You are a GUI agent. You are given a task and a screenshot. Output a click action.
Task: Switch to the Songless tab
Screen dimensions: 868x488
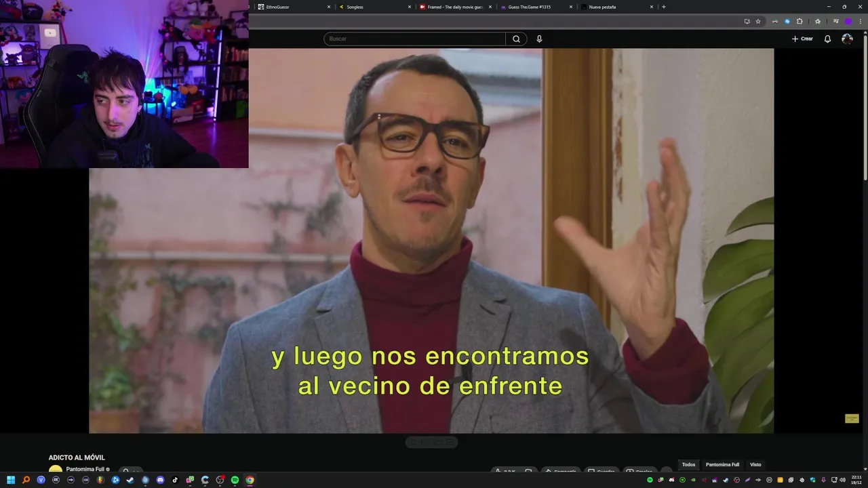point(374,7)
